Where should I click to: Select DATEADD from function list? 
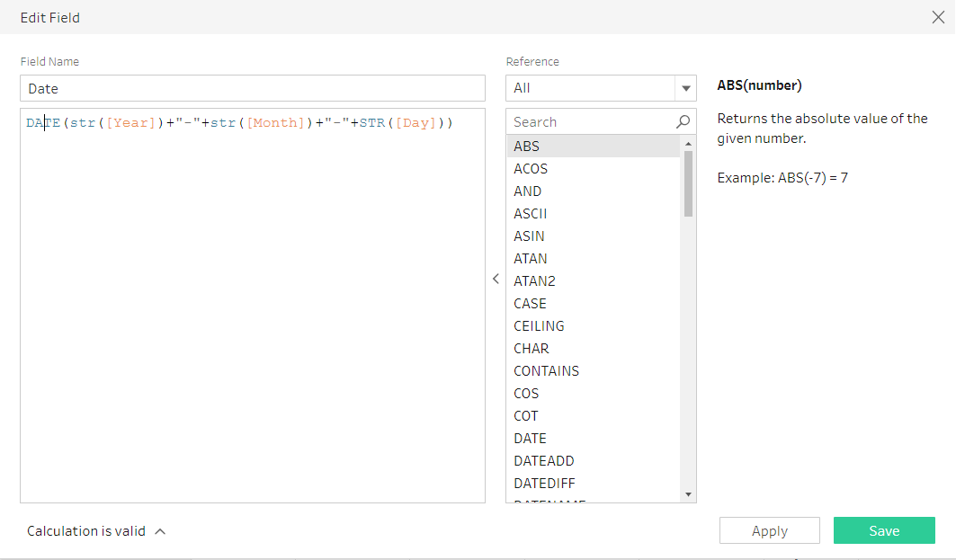(x=543, y=461)
